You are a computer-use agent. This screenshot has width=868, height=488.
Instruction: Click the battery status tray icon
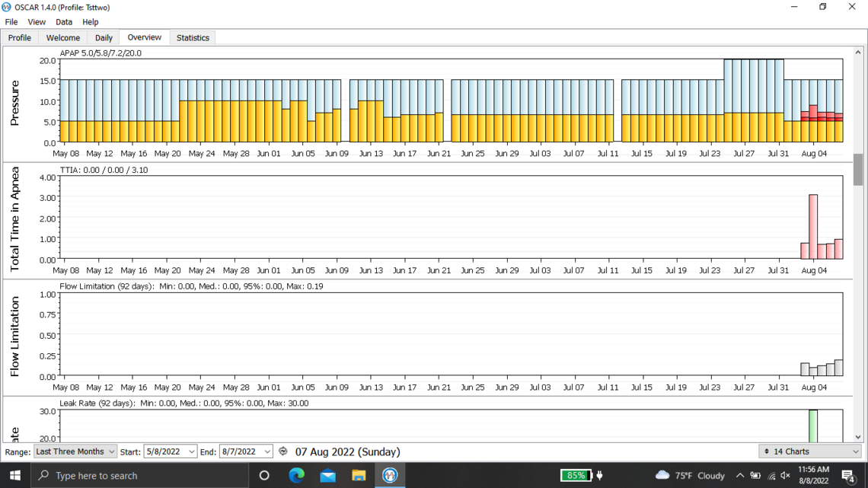[x=755, y=475]
